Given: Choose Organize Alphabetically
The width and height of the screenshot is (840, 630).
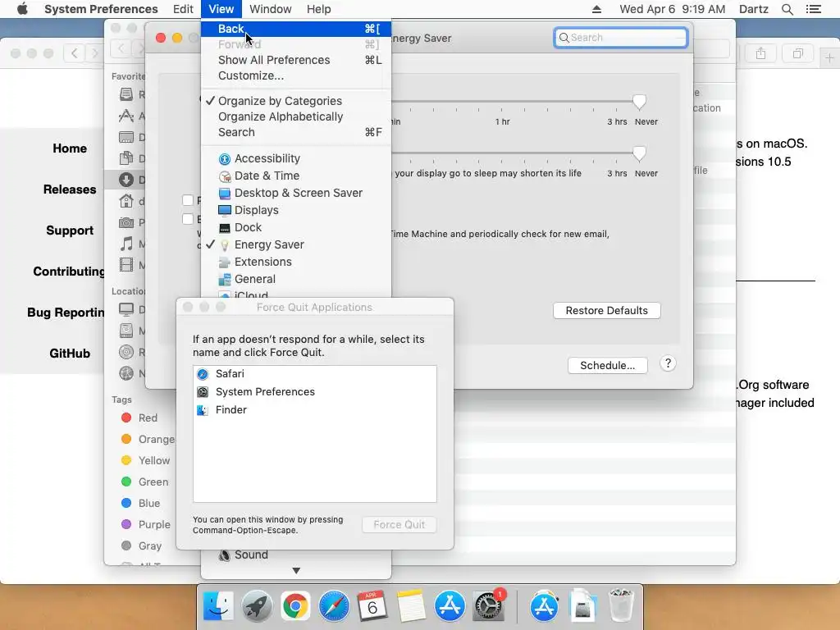Looking at the screenshot, I should point(296,116).
